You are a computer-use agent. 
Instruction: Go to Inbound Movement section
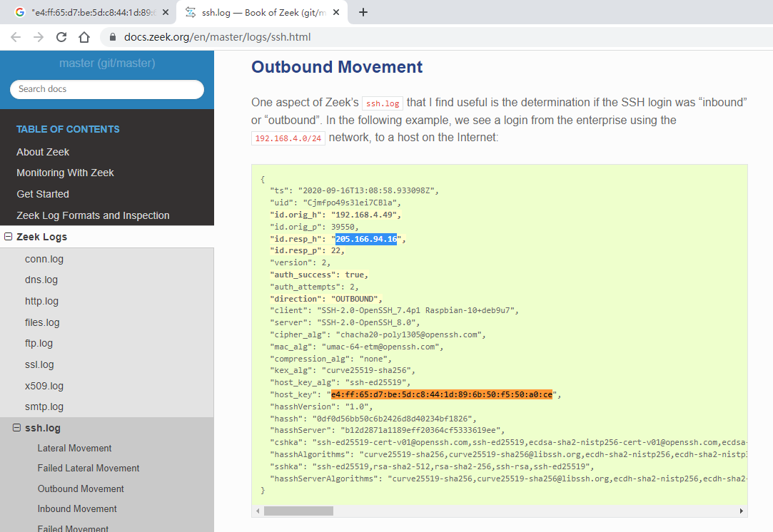click(77, 508)
